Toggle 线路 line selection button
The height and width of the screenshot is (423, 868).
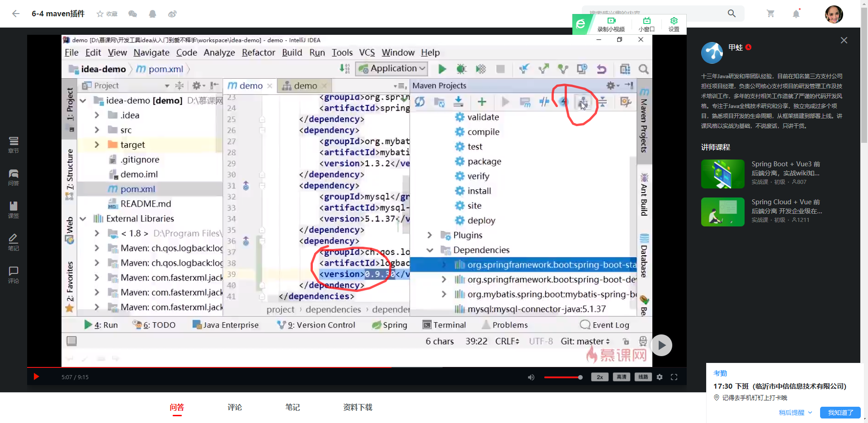643,377
